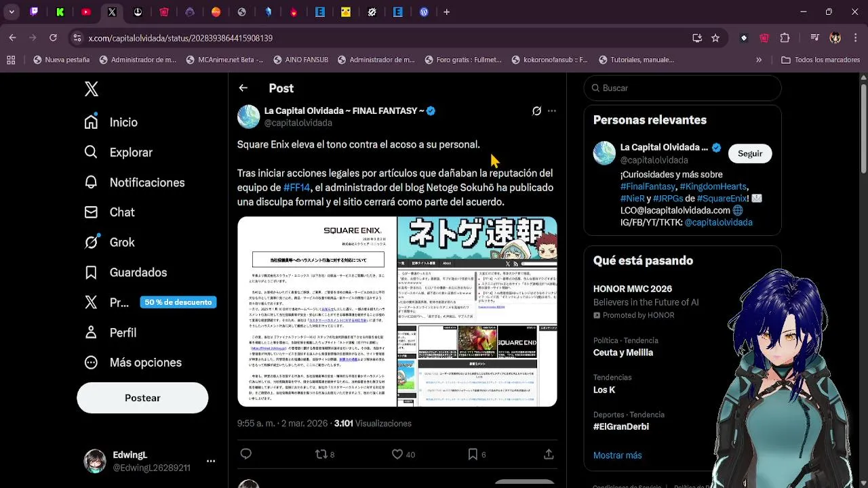868x488 pixels.
Task: Open Grok from the sidebar
Action: 109,242
